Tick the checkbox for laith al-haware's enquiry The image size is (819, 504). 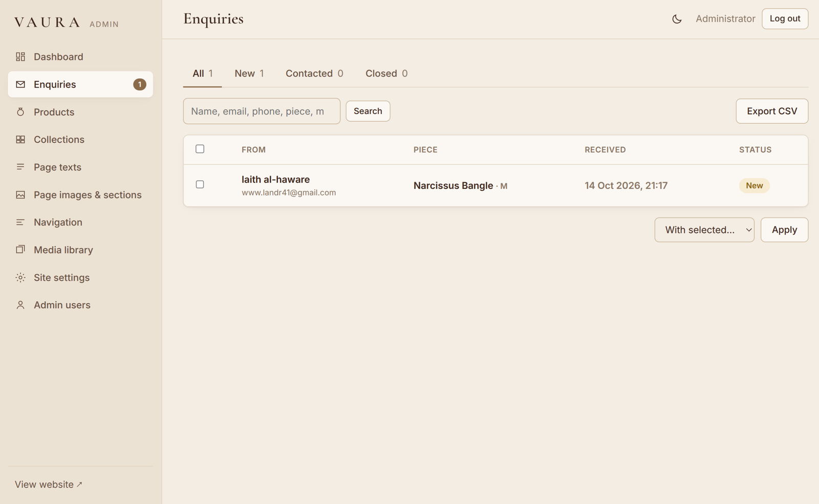200,184
